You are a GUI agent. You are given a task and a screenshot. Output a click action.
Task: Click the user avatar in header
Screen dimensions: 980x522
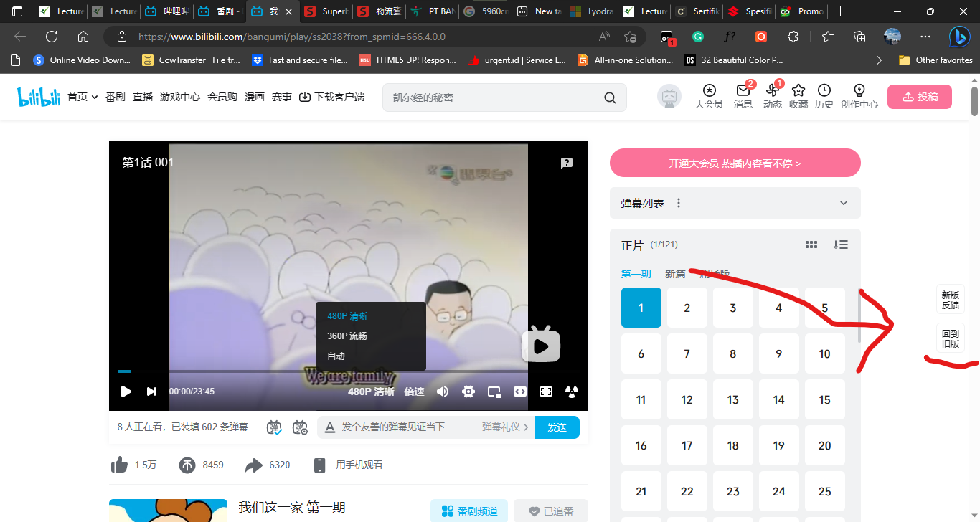pyautogui.click(x=669, y=97)
